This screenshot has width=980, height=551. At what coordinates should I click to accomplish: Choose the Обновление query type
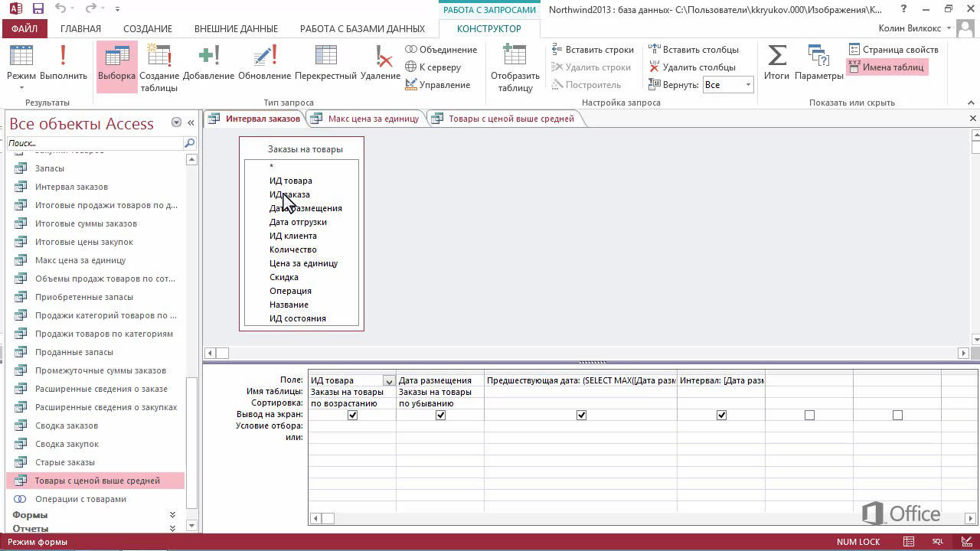coord(264,64)
